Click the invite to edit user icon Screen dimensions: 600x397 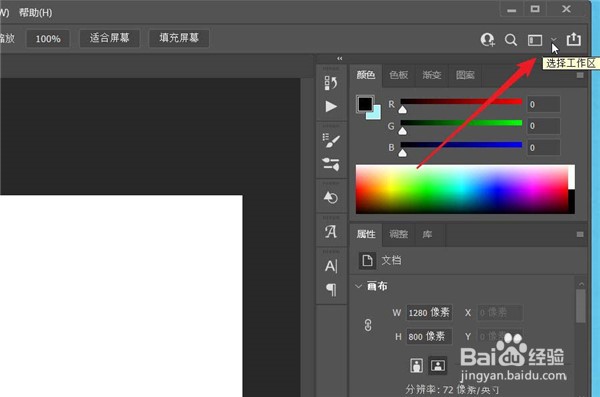(x=488, y=39)
